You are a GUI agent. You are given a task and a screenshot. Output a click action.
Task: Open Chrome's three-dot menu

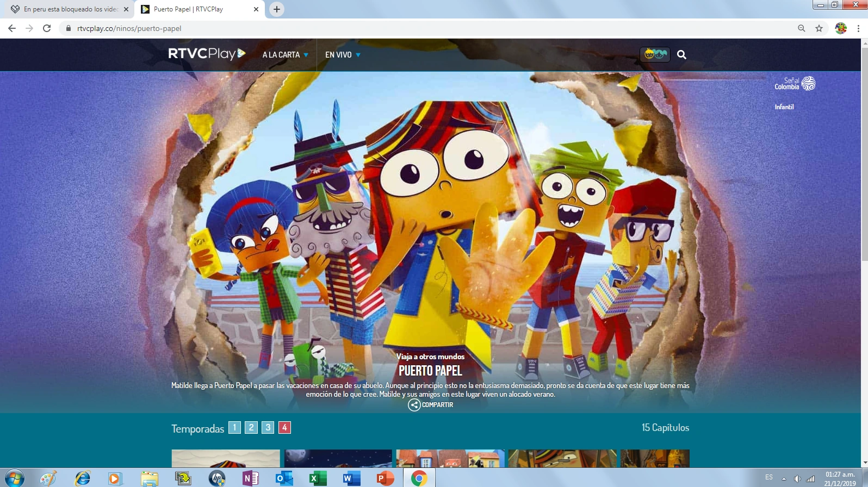(x=858, y=28)
